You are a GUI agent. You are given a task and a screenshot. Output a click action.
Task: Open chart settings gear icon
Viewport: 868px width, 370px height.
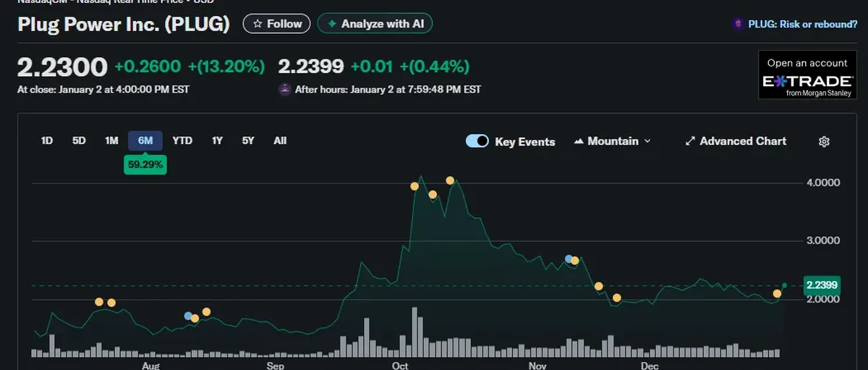823,141
